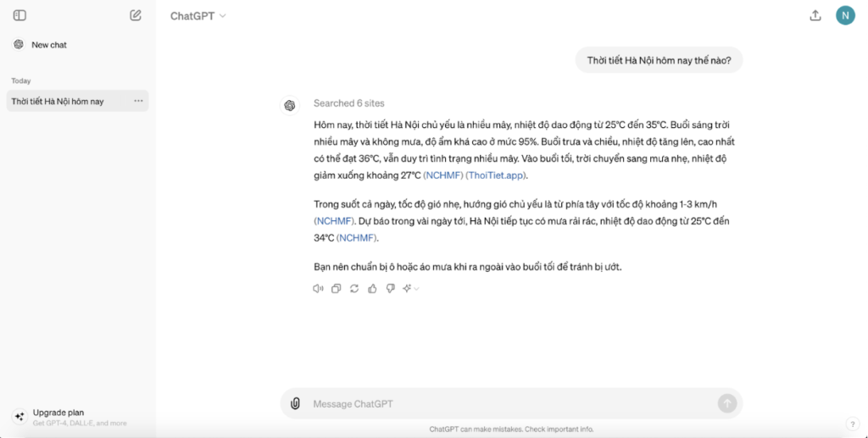868x438 pixels.
Task: Select New chat in the sidebar
Action: tap(49, 45)
